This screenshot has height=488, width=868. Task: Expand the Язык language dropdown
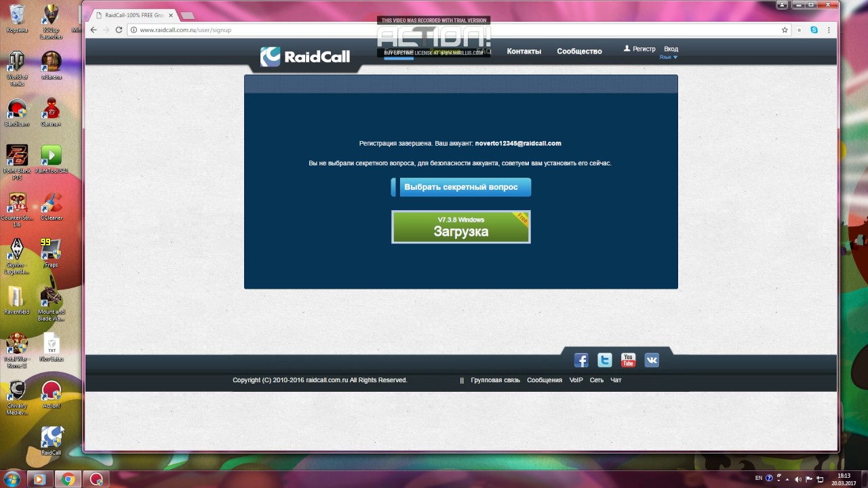(x=669, y=57)
